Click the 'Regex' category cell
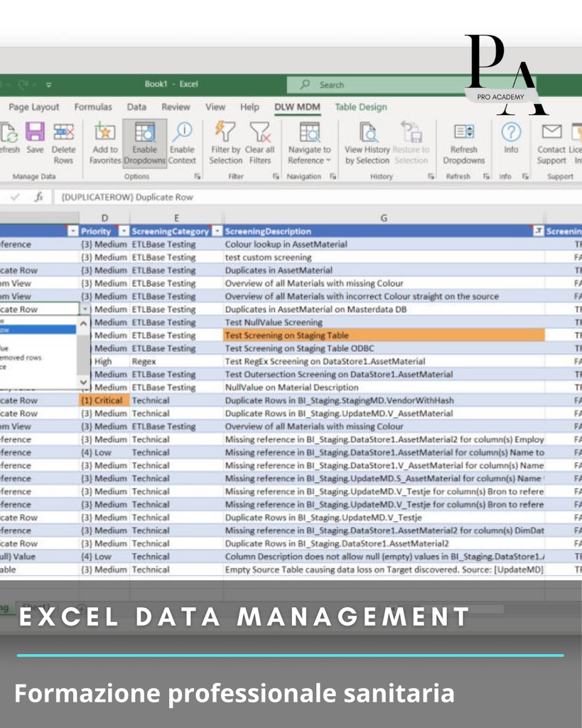This screenshot has height=728, width=582. [x=176, y=361]
